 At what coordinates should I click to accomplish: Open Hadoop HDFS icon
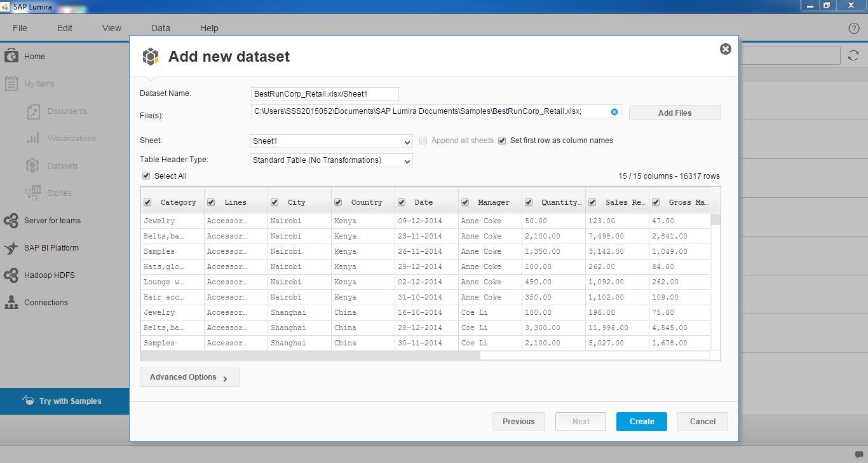coord(11,275)
